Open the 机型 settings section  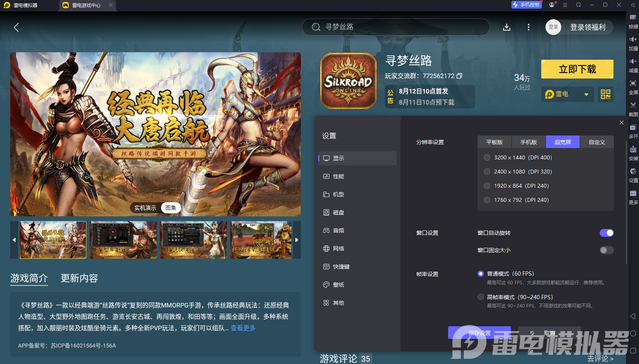[x=357, y=194]
